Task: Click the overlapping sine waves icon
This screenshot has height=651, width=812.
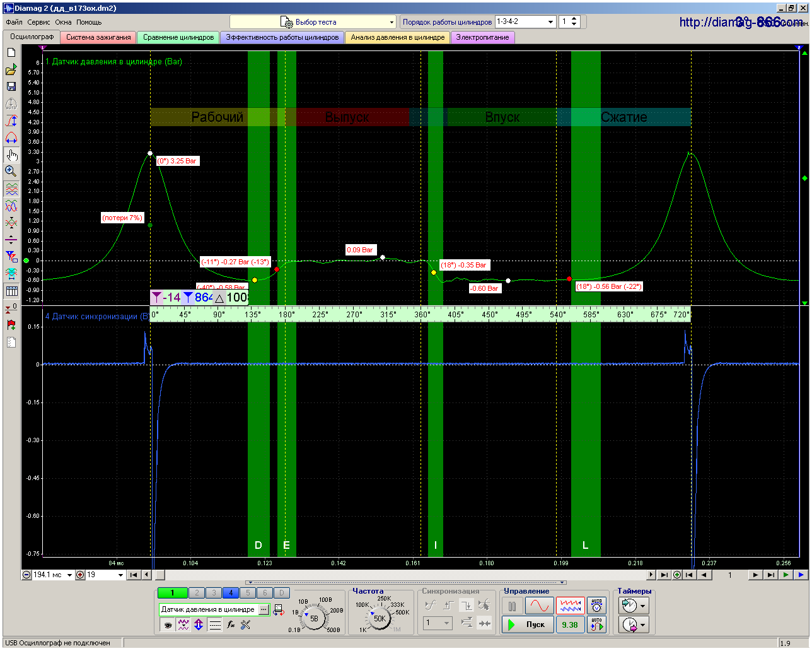Action: point(11,206)
